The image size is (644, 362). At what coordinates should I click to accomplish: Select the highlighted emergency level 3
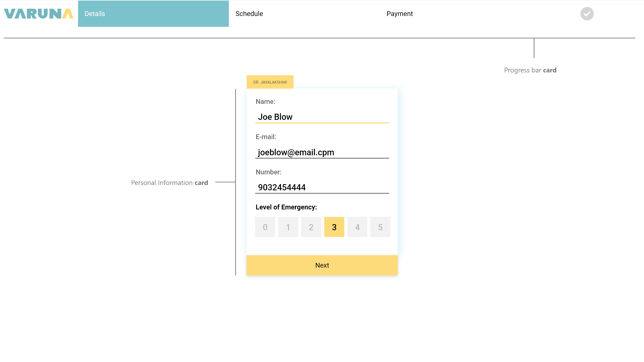[334, 227]
